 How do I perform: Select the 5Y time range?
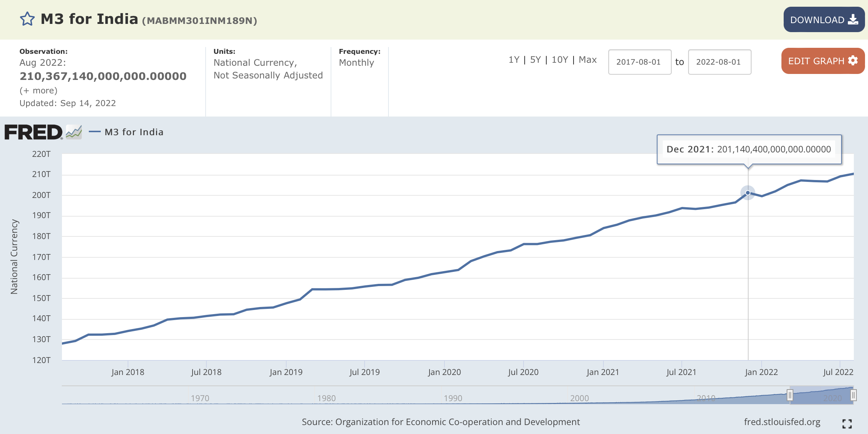[x=535, y=60]
